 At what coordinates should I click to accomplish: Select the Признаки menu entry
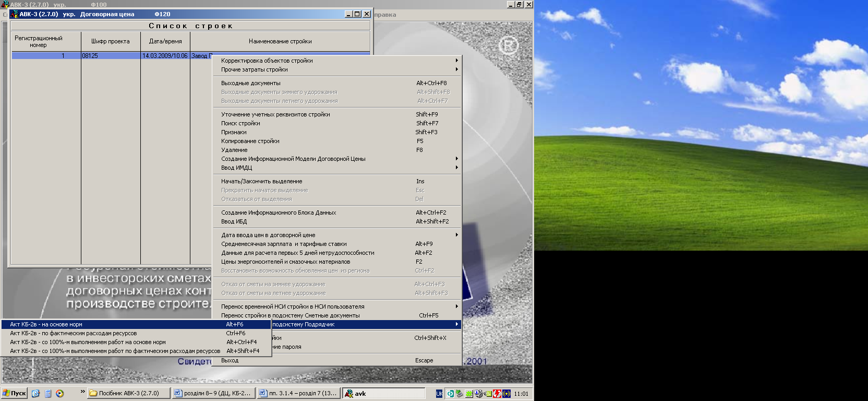[337, 132]
